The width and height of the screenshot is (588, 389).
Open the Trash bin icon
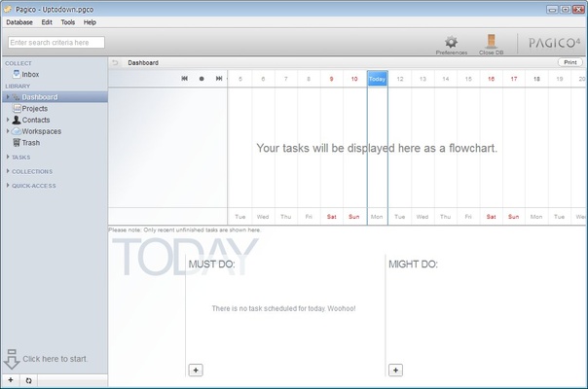pyautogui.click(x=17, y=143)
